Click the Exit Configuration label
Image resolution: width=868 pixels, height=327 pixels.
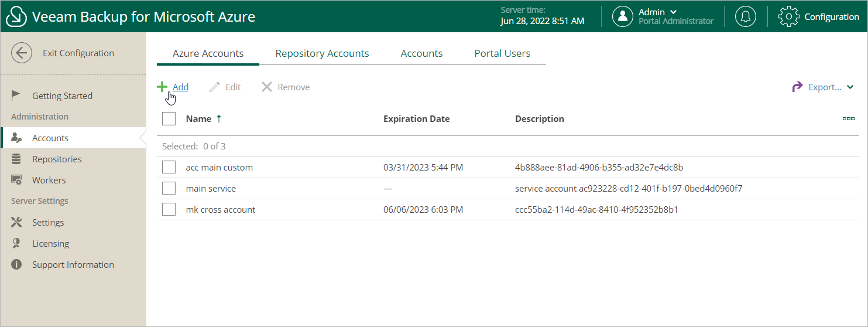tap(78, 53)
